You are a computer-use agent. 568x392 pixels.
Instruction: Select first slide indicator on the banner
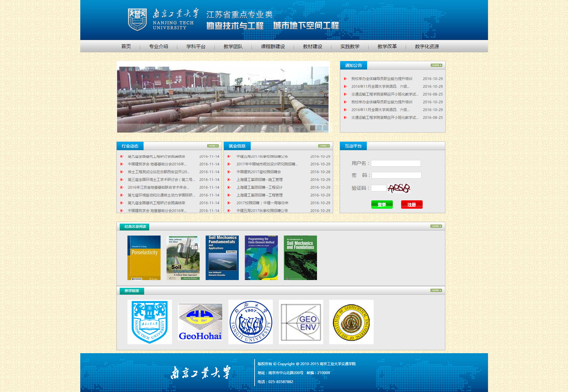tap(313, 128)
